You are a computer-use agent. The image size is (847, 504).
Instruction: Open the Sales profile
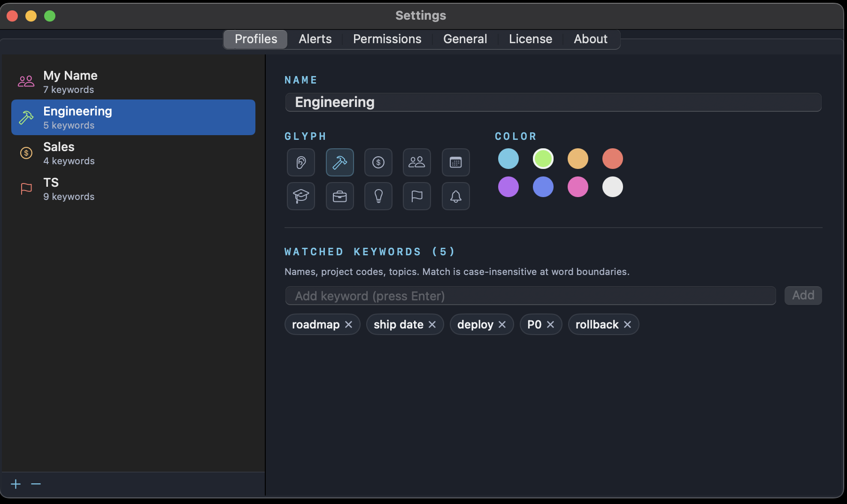(x=133, y=153)
